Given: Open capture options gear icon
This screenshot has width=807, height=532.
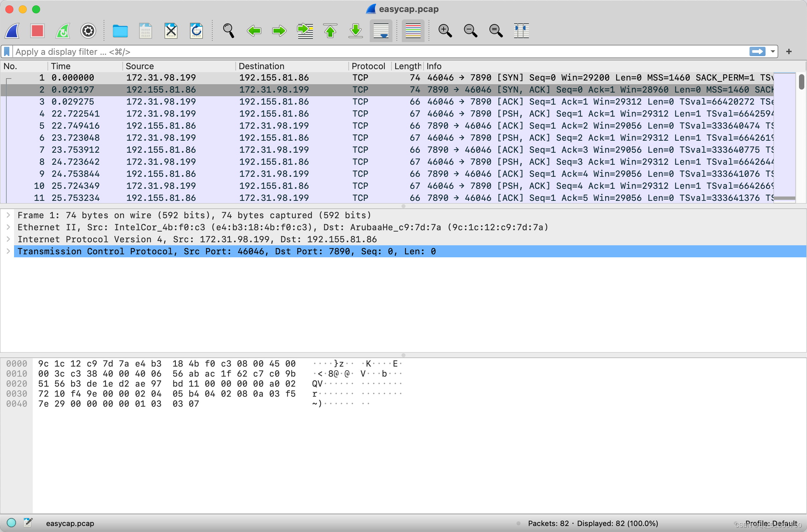Looking at the screenshot, I should click(88, 31).
